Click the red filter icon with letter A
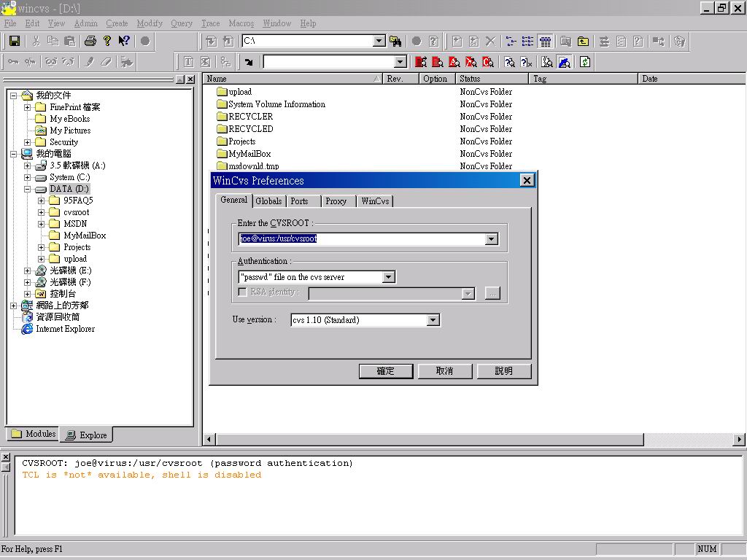 pos(454,62)
